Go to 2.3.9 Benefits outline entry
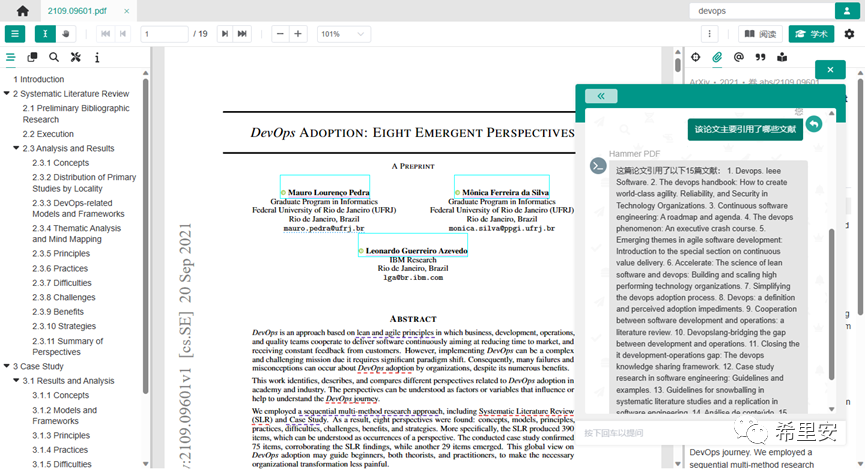Image resolution: width=865 pixels, height=469 pixels. 58,312
